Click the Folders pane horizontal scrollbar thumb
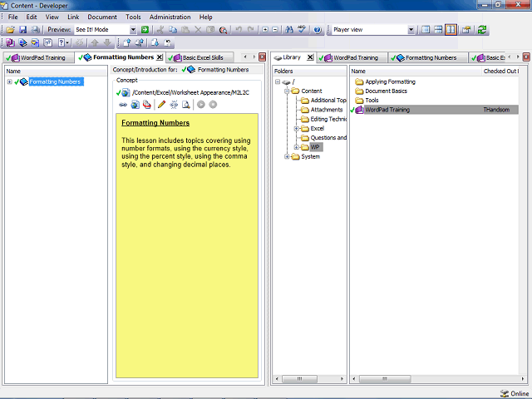This screenshot has width=532, height=399. coord(299,379)
